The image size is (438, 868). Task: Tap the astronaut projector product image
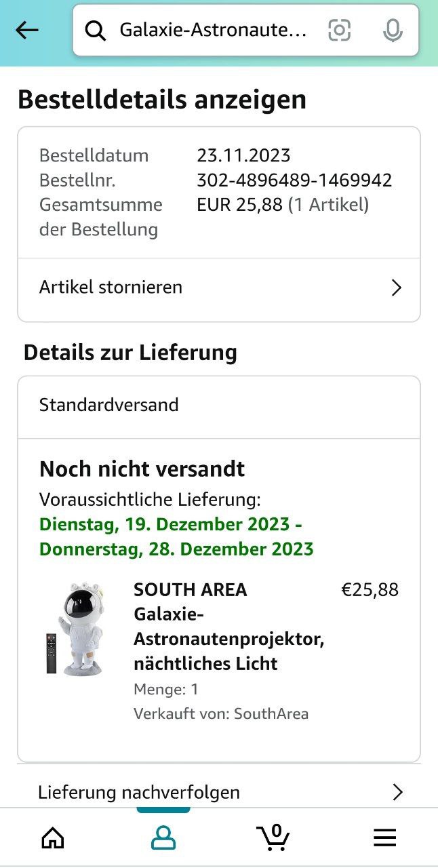pos(76,628)
